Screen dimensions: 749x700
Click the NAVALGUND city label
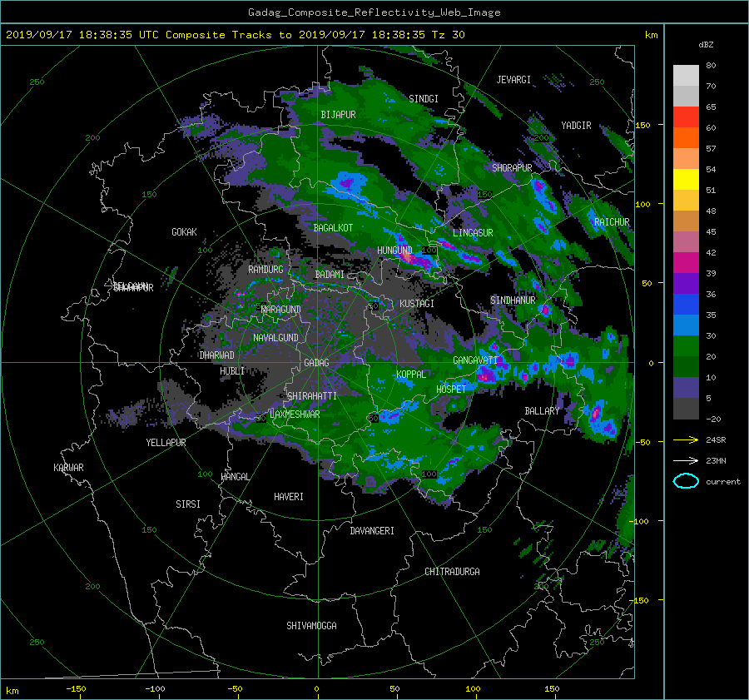275,338
